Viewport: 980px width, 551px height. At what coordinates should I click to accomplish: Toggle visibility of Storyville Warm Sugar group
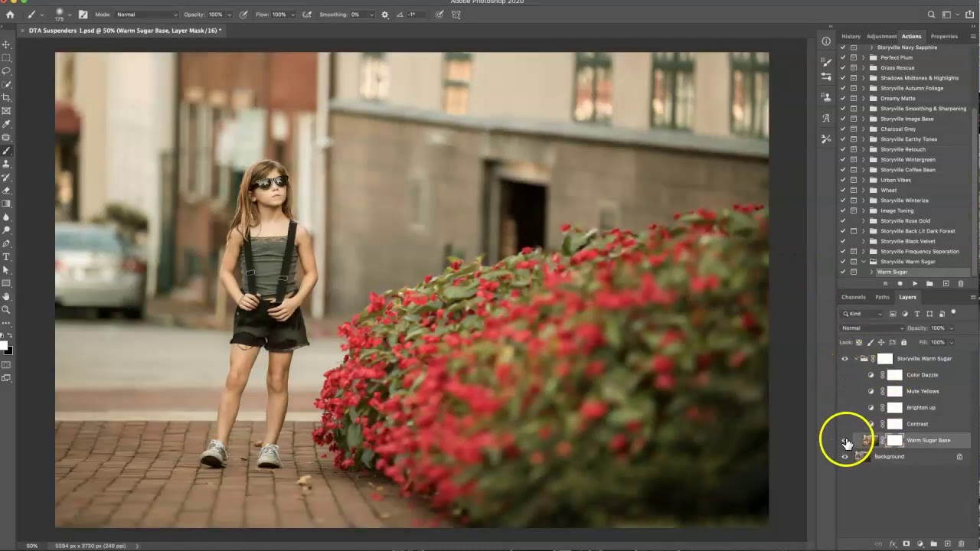coord(844,359)
